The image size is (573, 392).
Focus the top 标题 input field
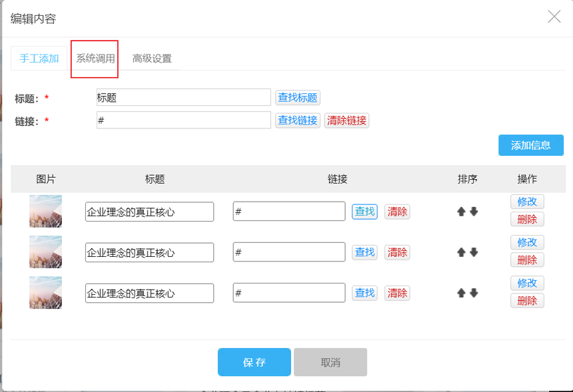[184, 98]
